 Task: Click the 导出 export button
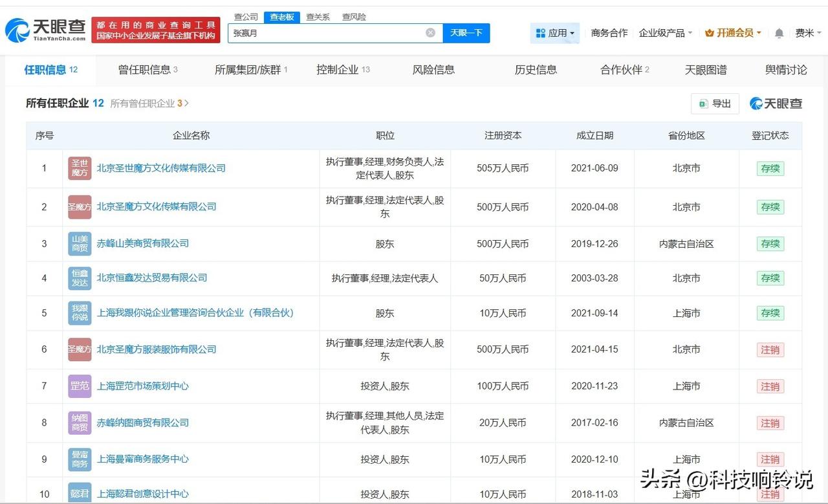(715, 104)
